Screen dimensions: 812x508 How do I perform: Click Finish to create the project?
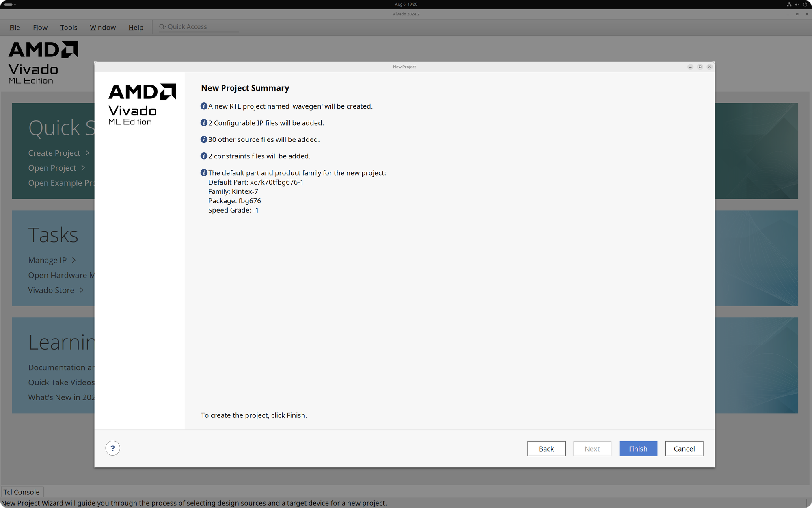coord(638,449)
